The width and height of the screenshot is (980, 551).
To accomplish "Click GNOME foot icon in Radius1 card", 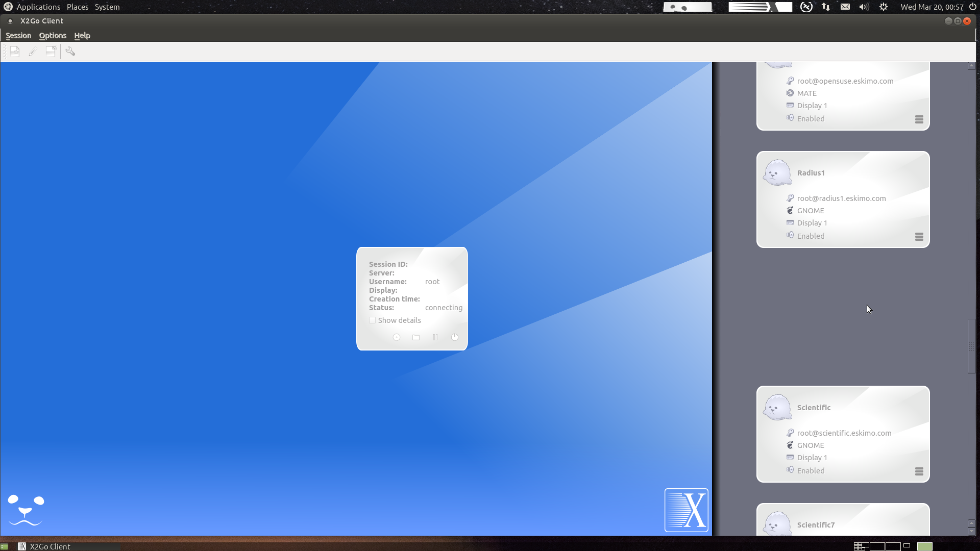I will 790,210.
